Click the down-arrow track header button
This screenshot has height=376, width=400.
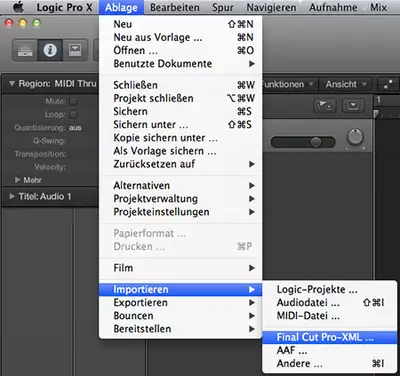pos(353,106)
